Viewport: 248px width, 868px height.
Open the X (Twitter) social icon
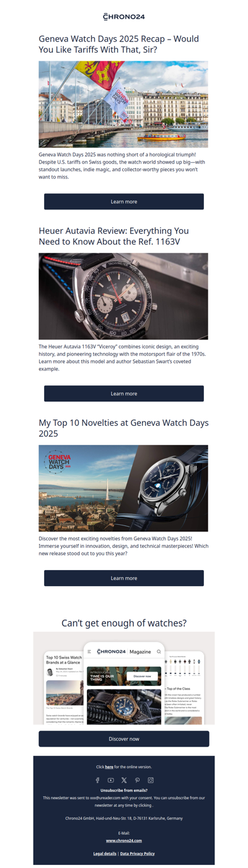[x=124, y=780]
